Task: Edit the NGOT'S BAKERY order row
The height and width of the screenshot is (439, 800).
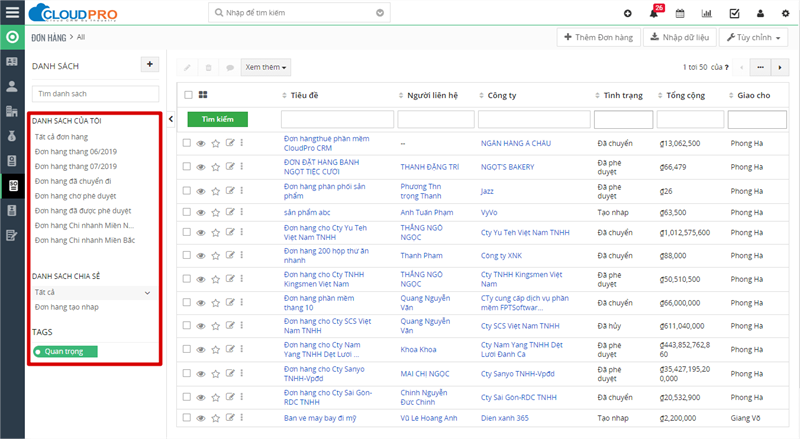Action: click(x=230, y=166)
